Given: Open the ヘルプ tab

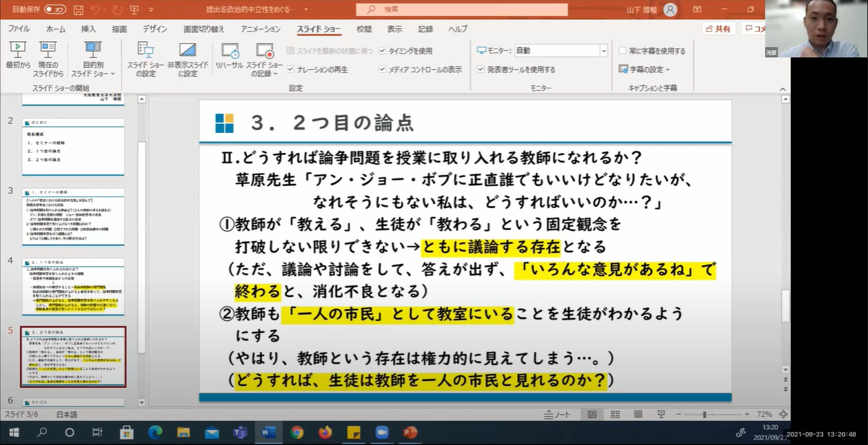Looking at the screenshot, I should click(458, 29).
